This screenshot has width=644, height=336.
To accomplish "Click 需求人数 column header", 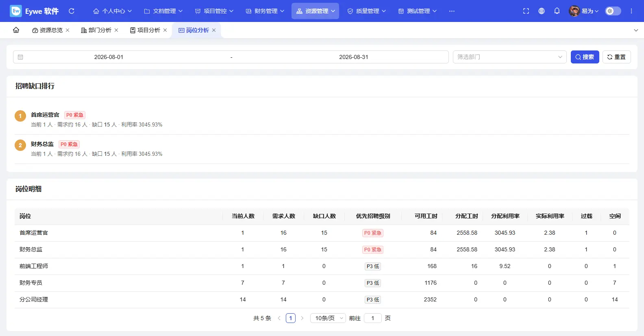I will (284, 216).
